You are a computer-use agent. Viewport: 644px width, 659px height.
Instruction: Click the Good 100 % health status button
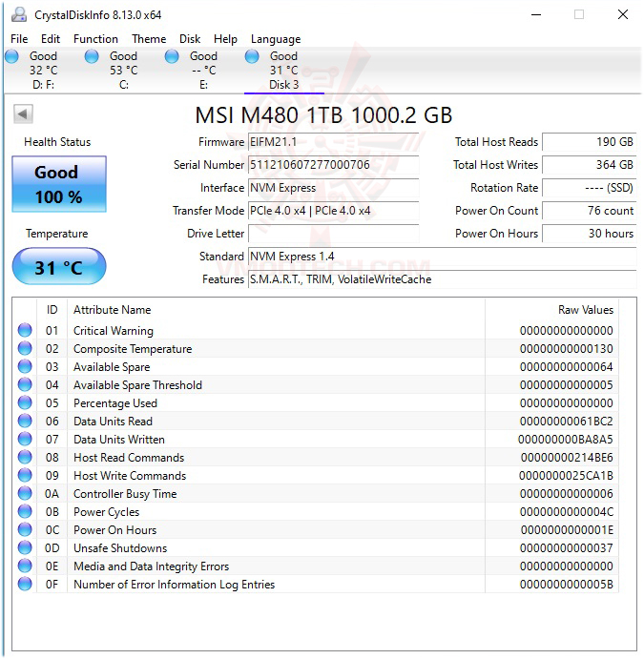pyautogui.click(x=59, y=184)
